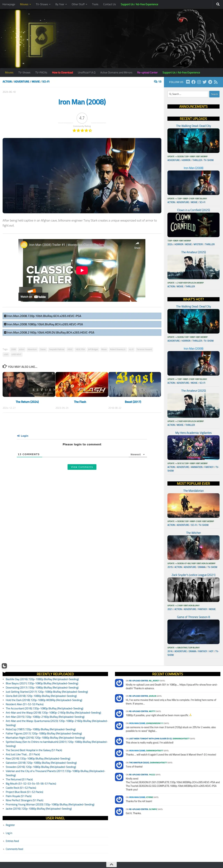
Task: Open Castle Rock (S1-S2 Packs) entry
Action: [21, 788]
